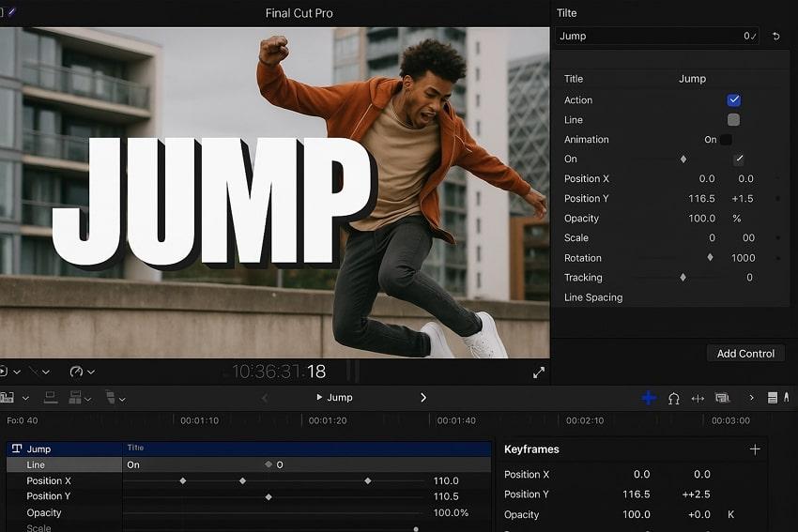This screenshot has height=532, width=798.
Task: Toggle the headphones audio skimming icon
Action: coord(673,398)
